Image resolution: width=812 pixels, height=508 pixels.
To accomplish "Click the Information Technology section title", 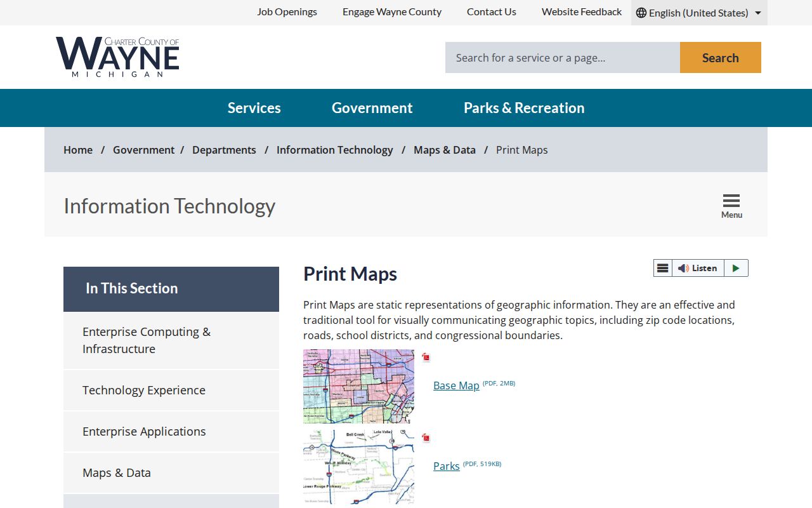I will pos(169,206).
